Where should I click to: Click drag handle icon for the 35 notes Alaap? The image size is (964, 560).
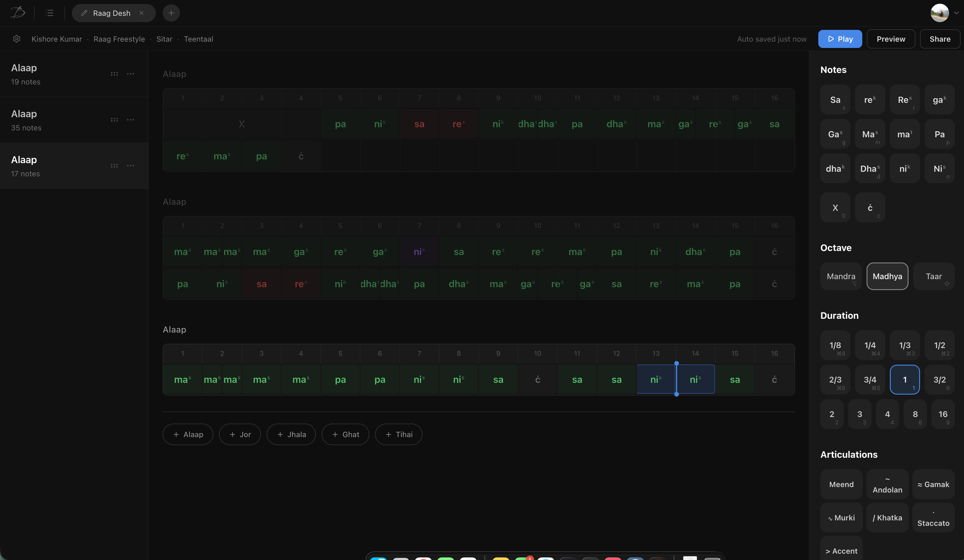pos(114,120)
